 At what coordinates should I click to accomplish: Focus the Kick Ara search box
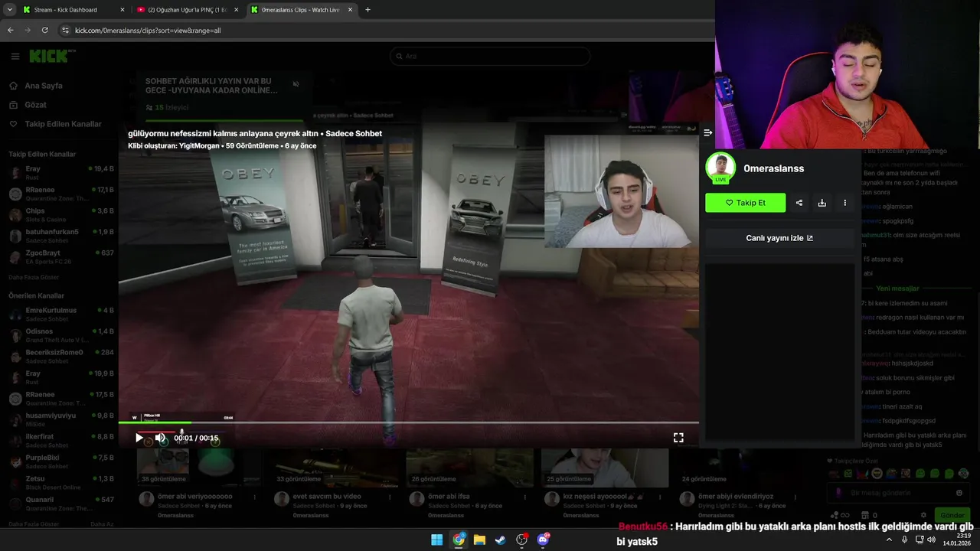[x=490, y=56]
